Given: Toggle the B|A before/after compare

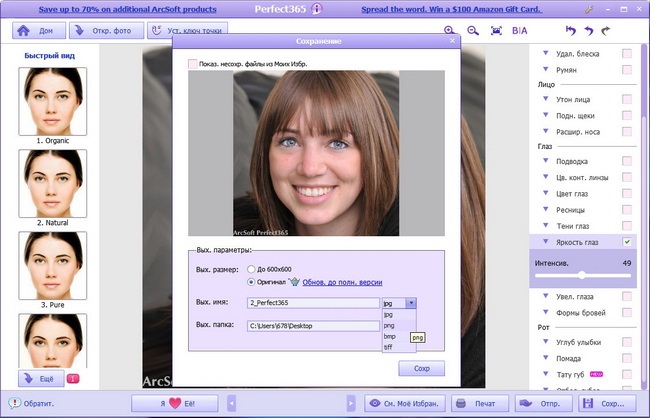Looking at the screenshot, I should [x=519, y=30].
